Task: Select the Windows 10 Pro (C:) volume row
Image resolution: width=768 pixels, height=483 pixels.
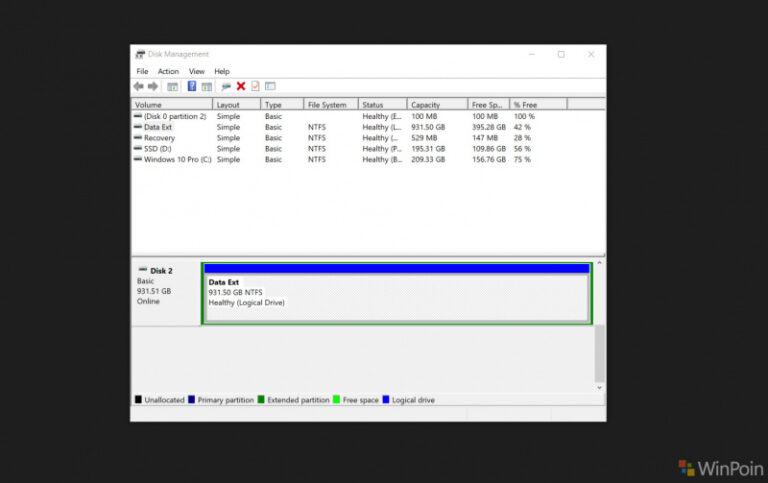Action: [177, 159]
